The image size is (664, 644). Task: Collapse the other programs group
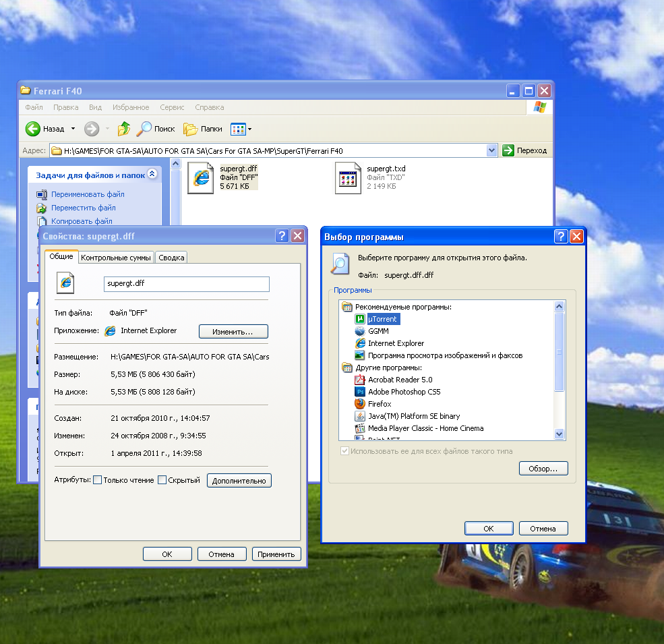coord(347,368)
